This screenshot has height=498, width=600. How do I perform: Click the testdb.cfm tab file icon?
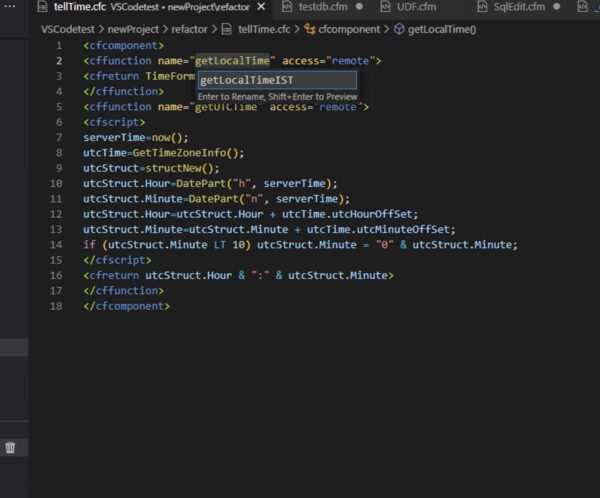[x=290, y=8]
